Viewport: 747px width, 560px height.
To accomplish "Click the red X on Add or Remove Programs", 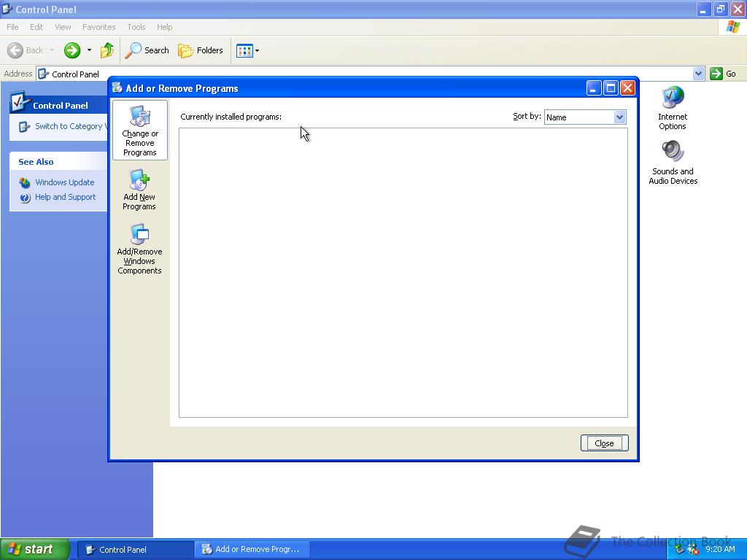I will (x=628, y=88).
